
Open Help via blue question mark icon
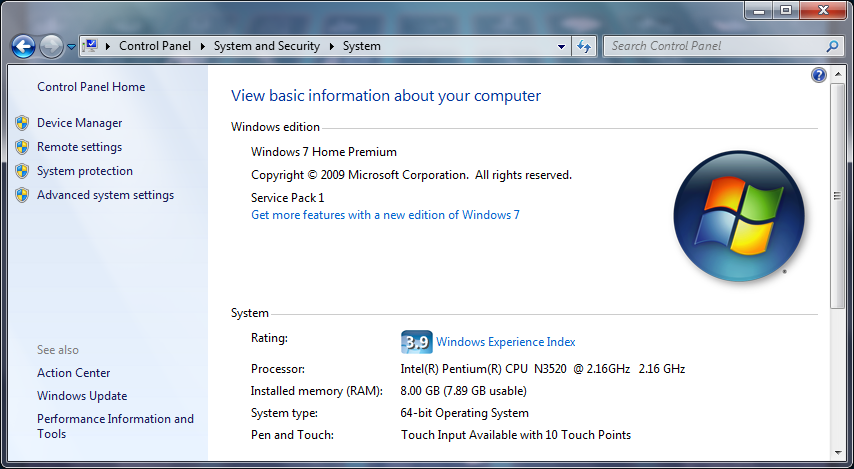click(819, 75)
